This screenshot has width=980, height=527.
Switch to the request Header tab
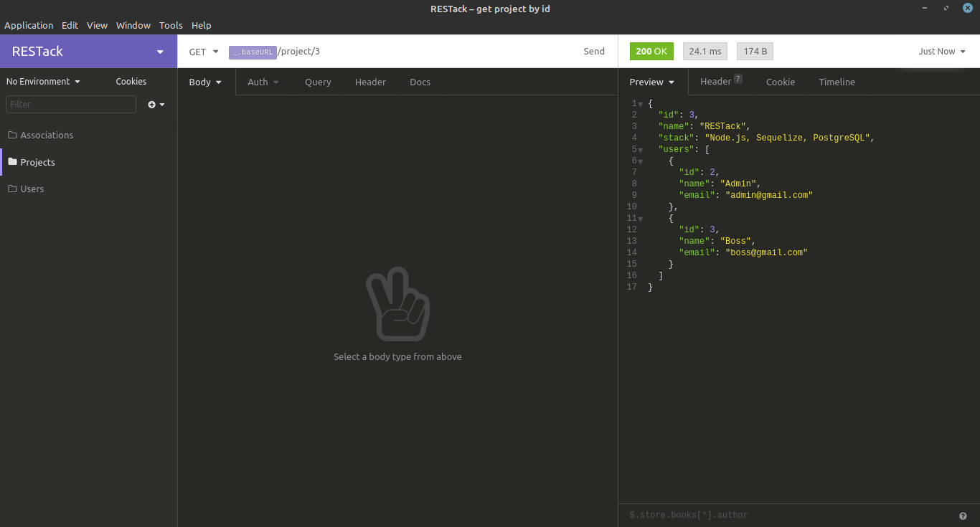point(370,82)
